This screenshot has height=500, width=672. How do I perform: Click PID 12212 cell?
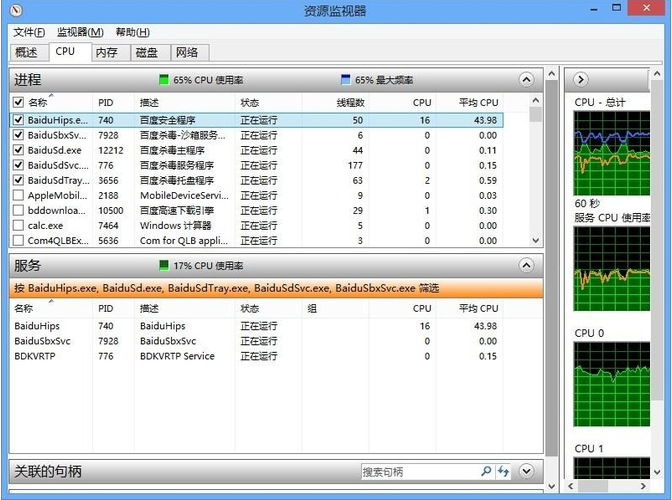[111, 150]
